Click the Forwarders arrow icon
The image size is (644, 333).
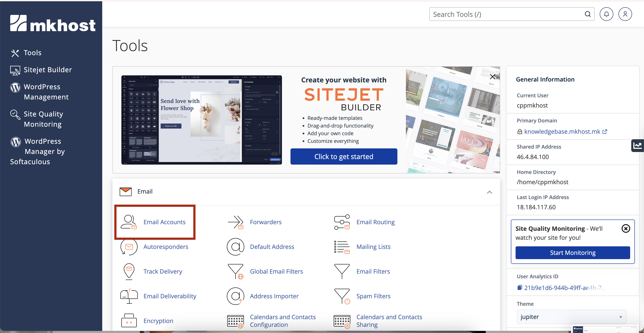(235, 222)
